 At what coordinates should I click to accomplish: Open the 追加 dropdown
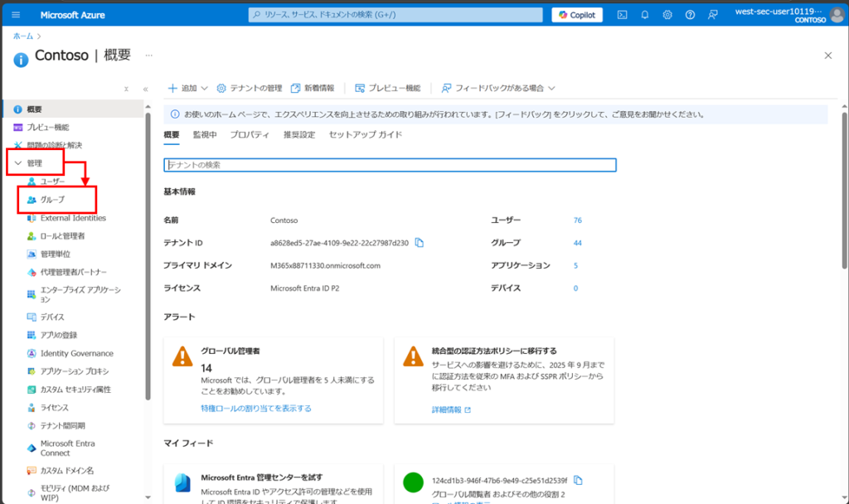(x=188, y=88)
